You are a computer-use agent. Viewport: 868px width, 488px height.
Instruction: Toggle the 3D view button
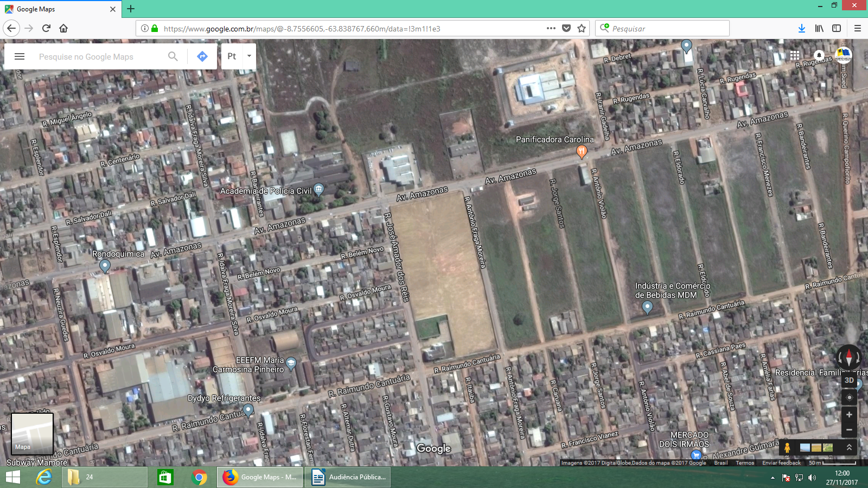pyautogui.click(x=849, y=381)
